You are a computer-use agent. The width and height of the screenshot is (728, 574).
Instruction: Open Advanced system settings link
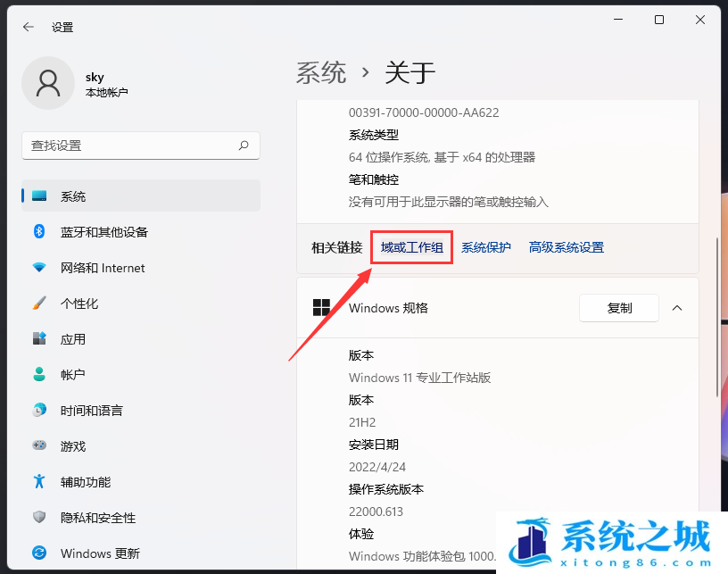tap(567, 247)
